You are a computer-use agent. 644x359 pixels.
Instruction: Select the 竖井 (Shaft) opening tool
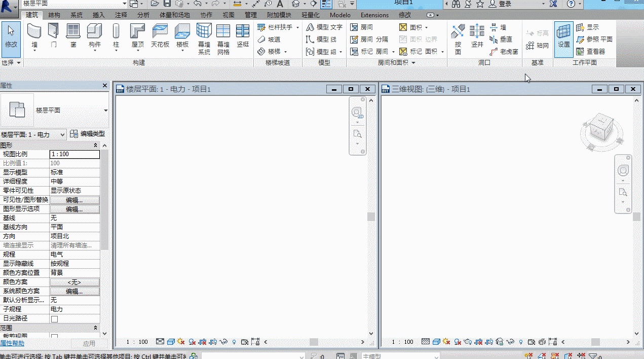[477, 35]
